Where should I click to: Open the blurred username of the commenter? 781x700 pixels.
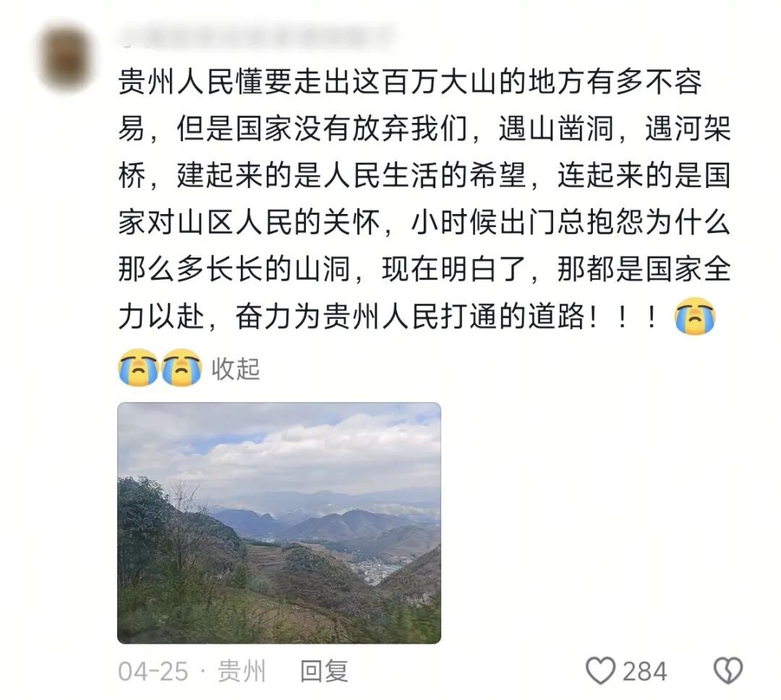click(254, 37)
